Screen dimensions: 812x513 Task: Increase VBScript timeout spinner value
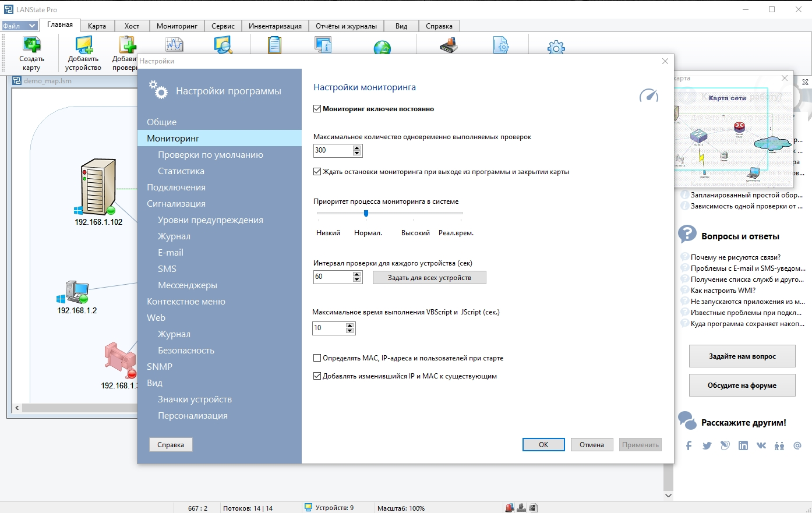point(350,326)
